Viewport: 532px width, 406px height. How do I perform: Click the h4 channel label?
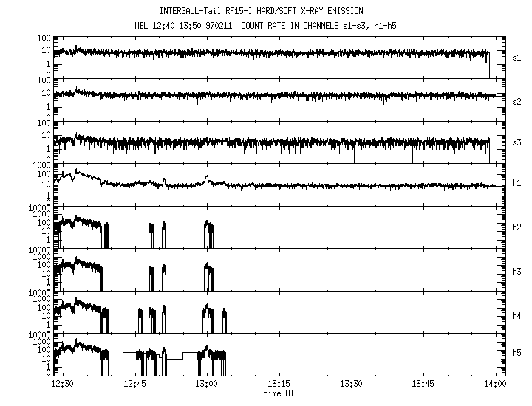517,315
